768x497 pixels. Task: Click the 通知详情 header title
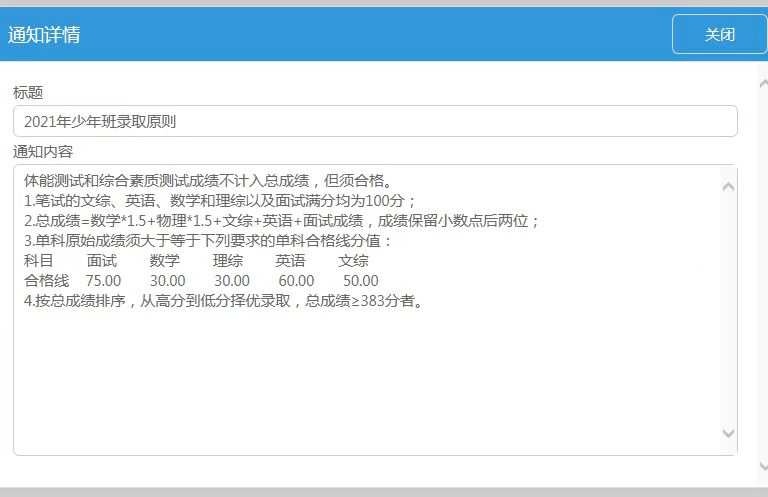coord(44,35)
